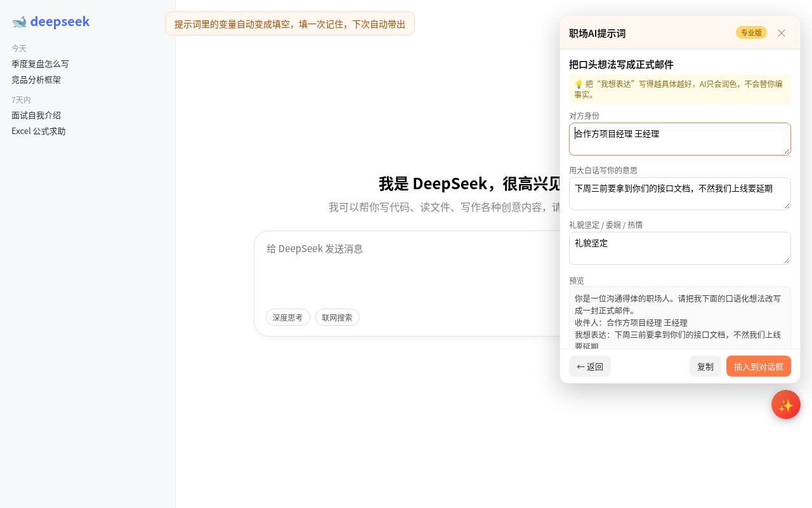
Task: Focus the 用大白话写你的意思 field
Action: pyautogui.click(x=680, y=194)
